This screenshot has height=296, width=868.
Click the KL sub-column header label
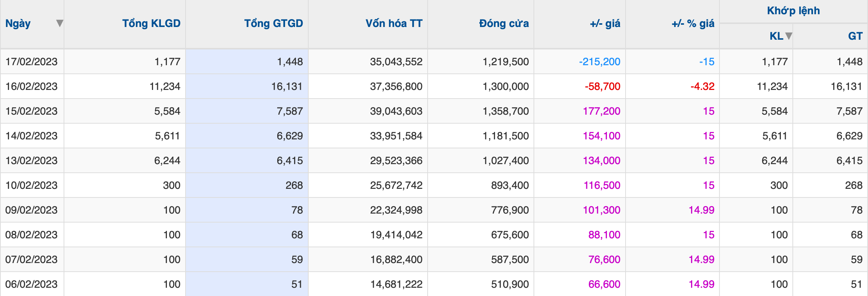click(x=776, y=36)
